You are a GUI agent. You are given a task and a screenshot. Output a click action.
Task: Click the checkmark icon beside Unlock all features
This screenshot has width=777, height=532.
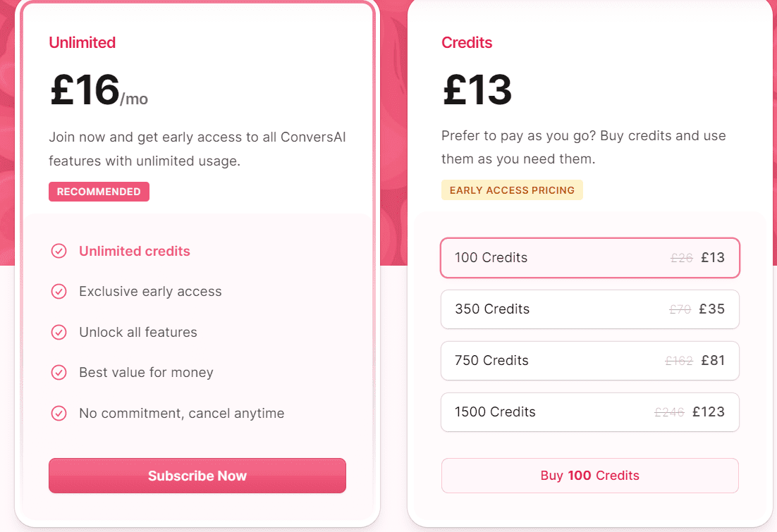pyautogui.click(x=59, y=332)
